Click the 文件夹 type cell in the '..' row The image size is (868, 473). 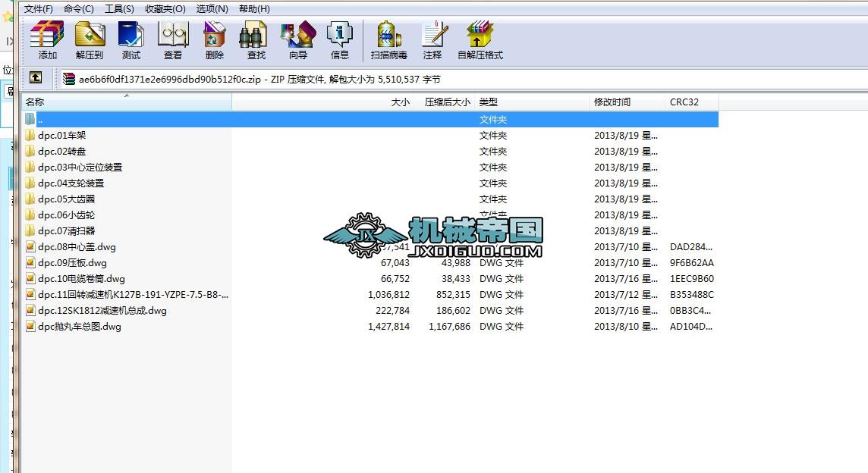(493, 119)
